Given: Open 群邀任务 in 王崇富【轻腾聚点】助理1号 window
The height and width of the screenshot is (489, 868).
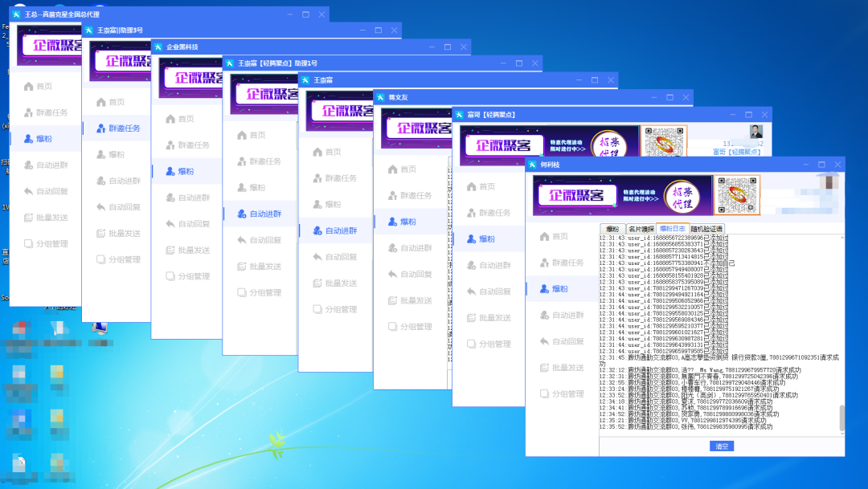Looking at the screenshot, I should [259, 161].
